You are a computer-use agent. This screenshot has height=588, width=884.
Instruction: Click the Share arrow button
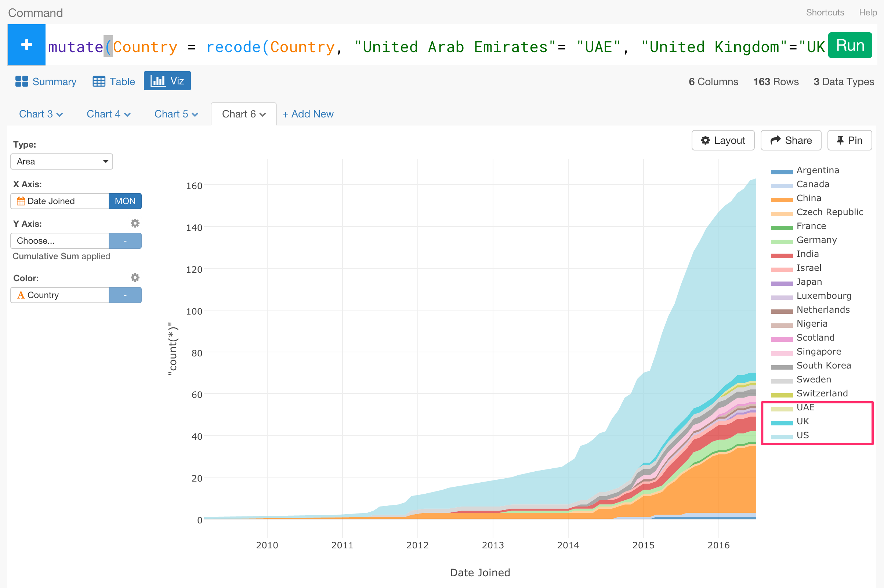pyautogui.click(x=791, y=140)
